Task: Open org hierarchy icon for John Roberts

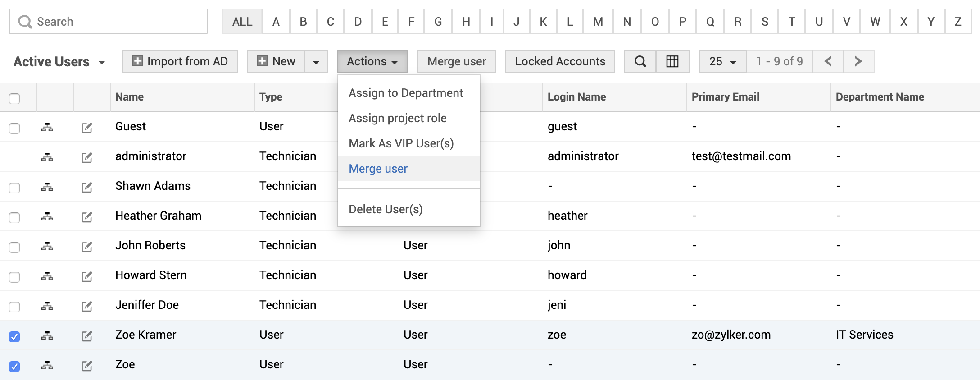Action: pos(47,247)
